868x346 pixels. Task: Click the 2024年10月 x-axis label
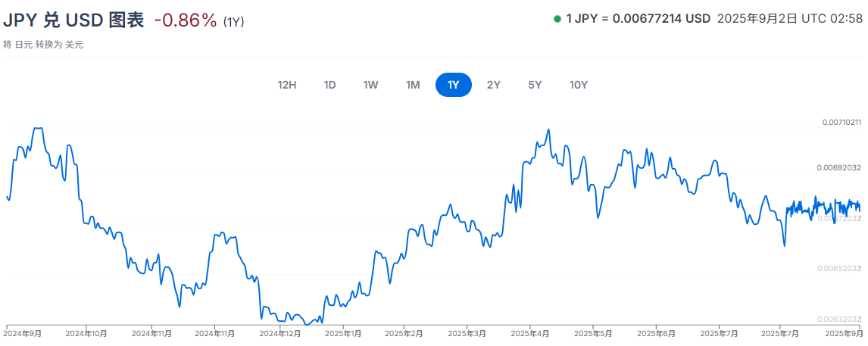pos(86,334)
